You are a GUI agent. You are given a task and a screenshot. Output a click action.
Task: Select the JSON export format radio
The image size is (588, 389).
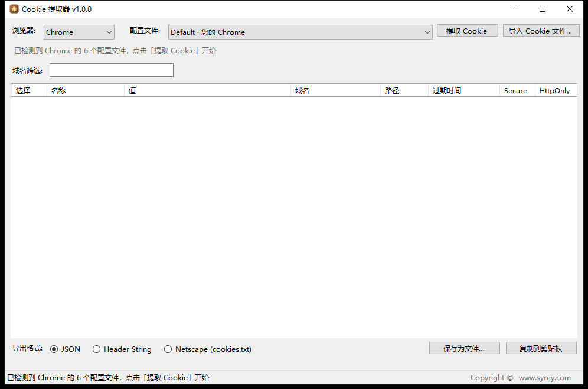point(66,349)
